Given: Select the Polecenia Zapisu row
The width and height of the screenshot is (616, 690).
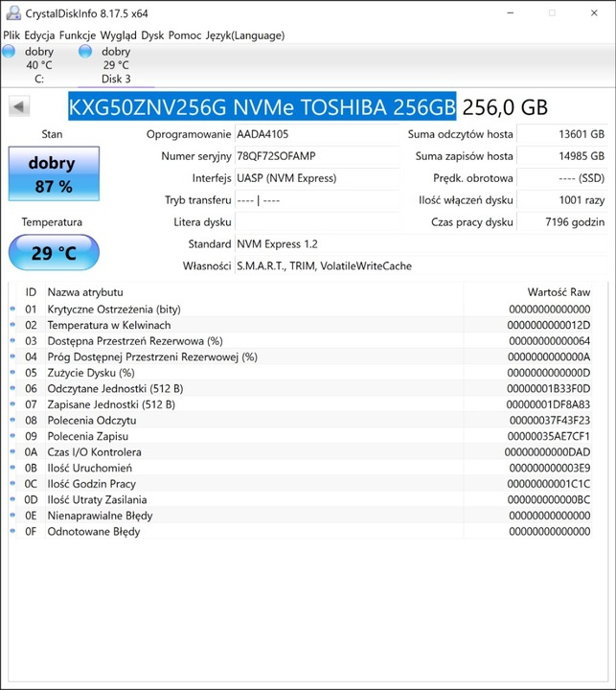Looking at the screenshot, I should 301,436.
